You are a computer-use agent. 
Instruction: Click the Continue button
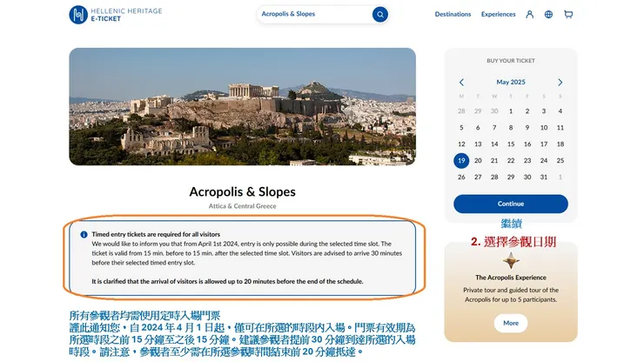pyautogui.click(x=511, y=204)
